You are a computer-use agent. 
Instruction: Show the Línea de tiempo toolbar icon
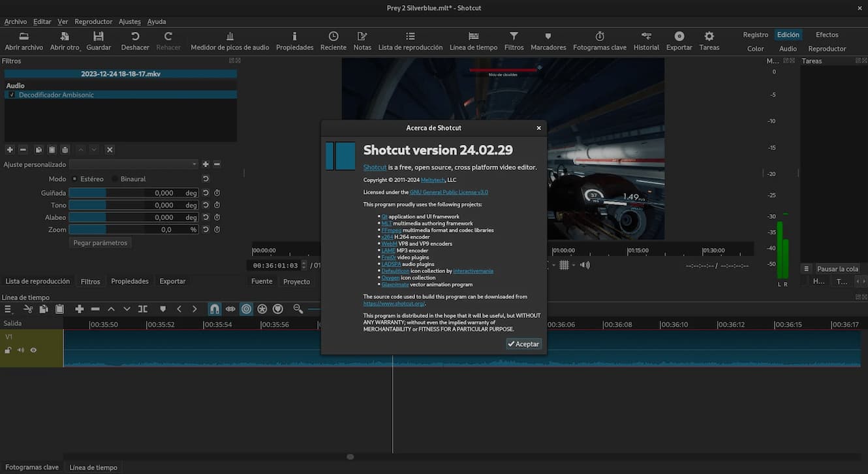(474, 36)
